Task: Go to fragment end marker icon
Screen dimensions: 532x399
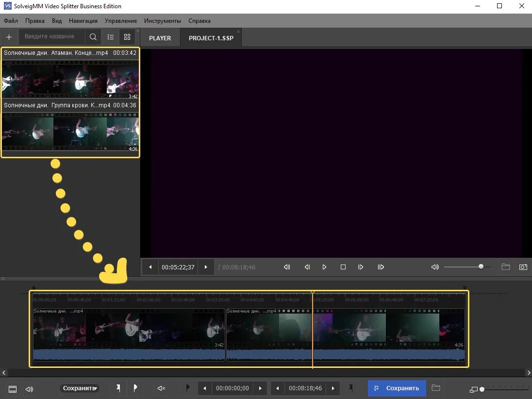Action: pos(351,388)
